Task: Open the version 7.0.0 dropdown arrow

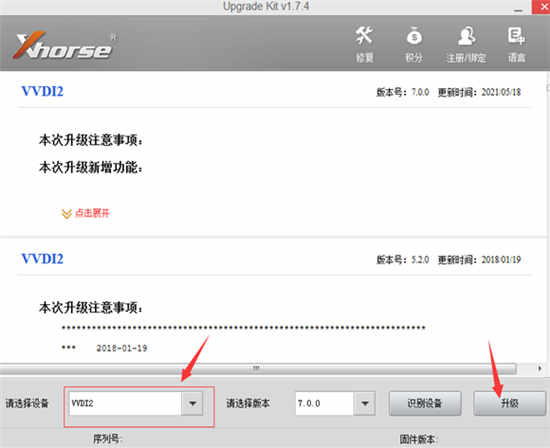Action: [365, 403]
